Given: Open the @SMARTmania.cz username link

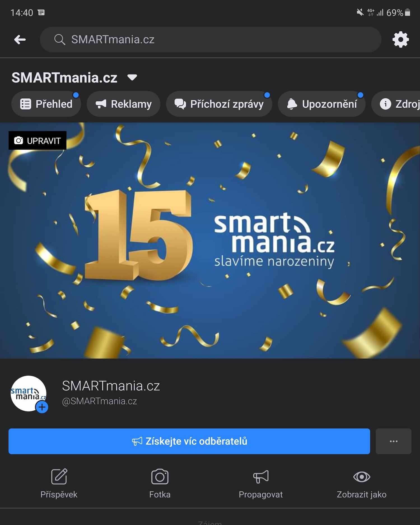Looking at the screenshot, I should coord(99,401).
